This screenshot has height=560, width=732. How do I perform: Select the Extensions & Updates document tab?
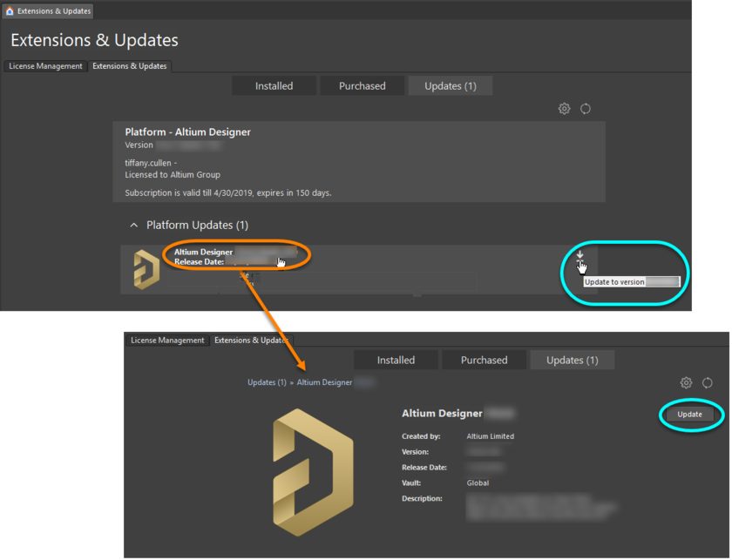point(54,12)
